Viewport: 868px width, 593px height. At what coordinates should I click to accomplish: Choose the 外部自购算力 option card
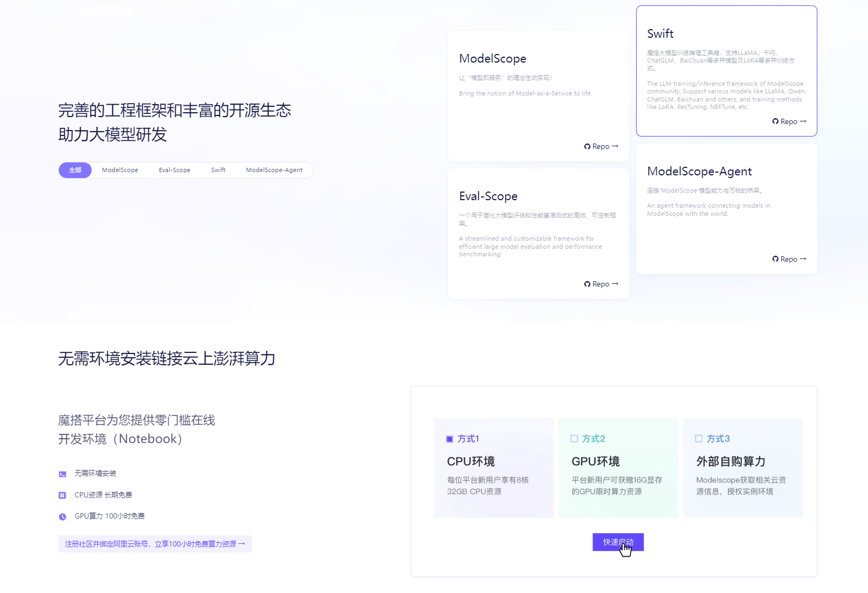[743, 468]
